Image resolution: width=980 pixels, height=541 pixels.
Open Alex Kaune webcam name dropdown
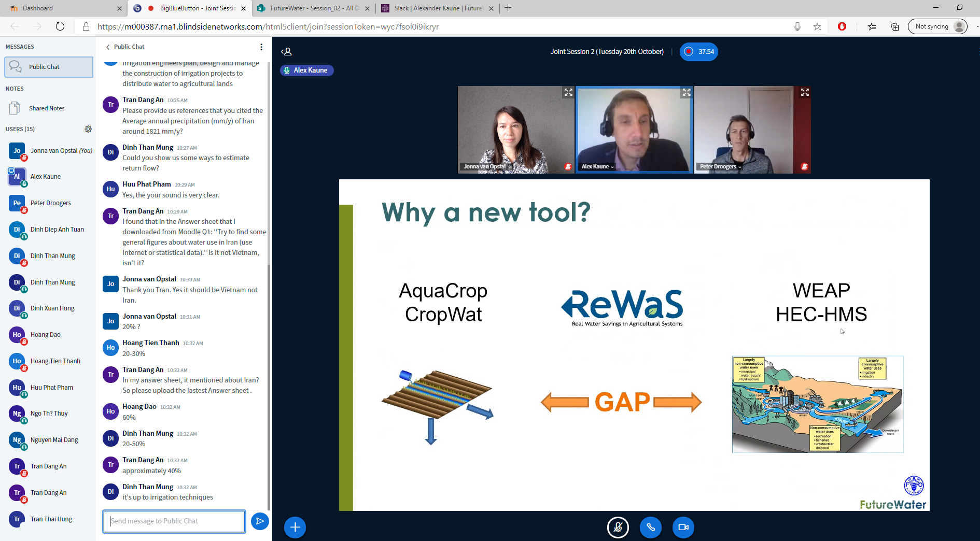[x=598, y=166]
